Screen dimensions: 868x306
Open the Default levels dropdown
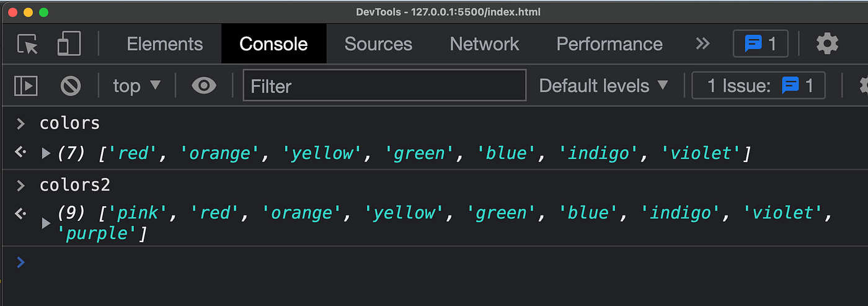[604, 86]
